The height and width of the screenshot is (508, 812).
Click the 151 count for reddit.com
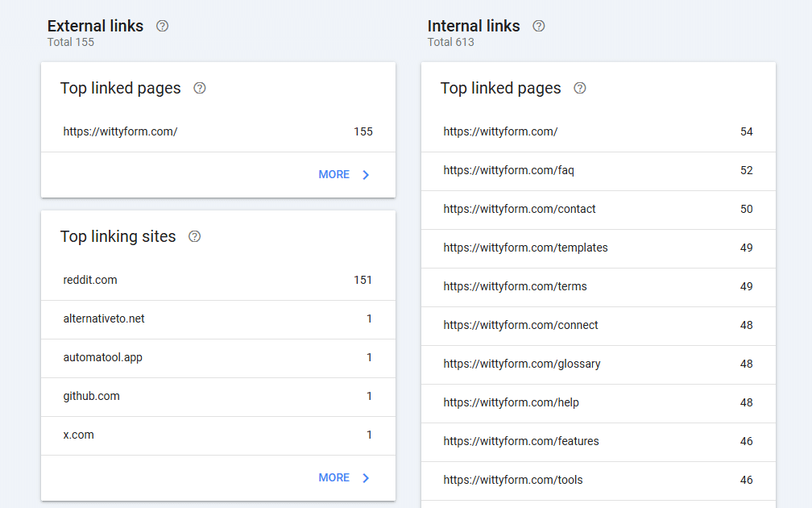362,280
